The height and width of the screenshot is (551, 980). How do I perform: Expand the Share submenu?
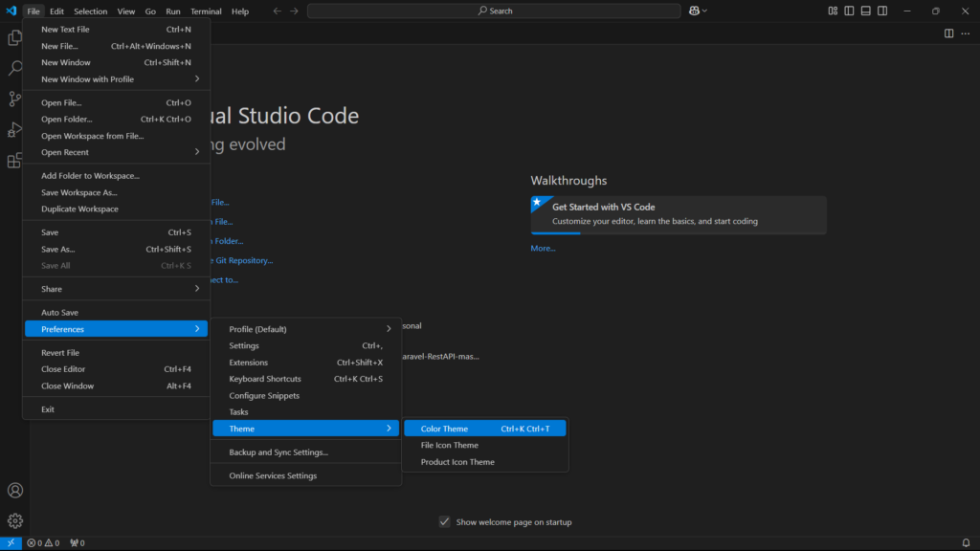(116, 289)
